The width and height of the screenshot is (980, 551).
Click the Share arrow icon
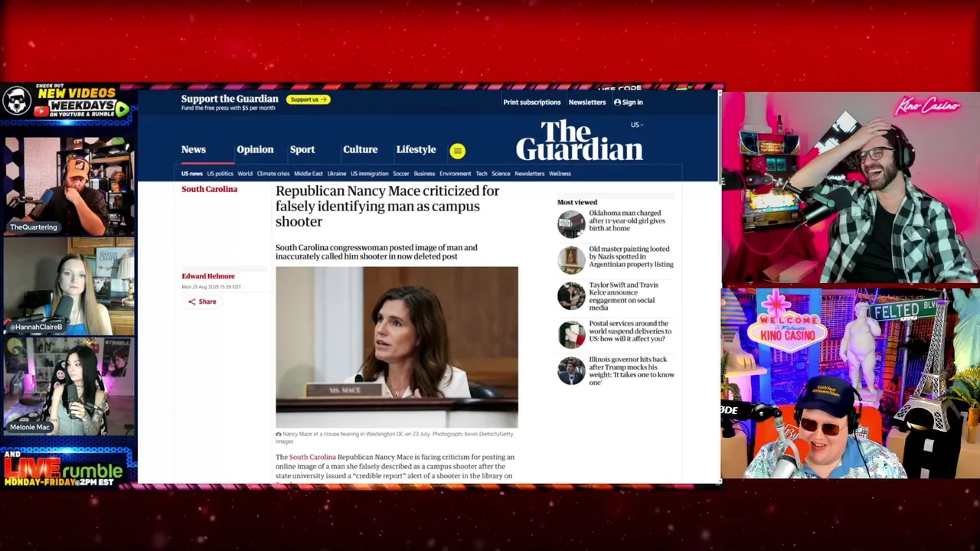(192, 302)
